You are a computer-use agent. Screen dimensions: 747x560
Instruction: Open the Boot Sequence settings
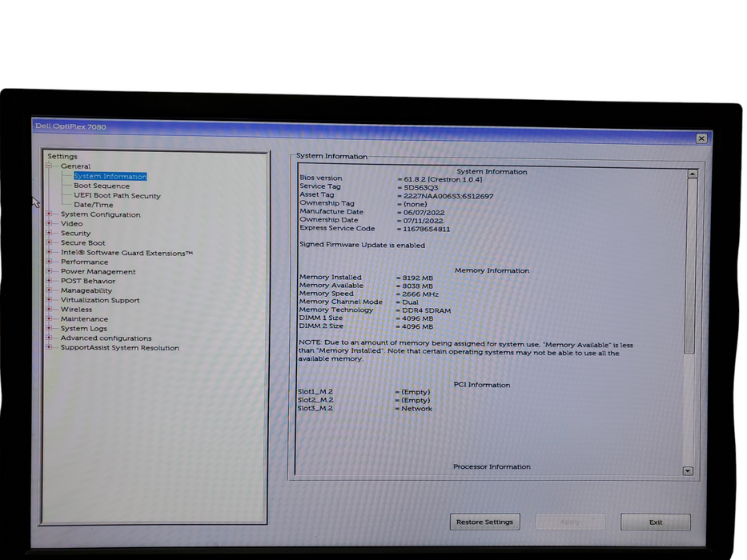pos(102,186)
